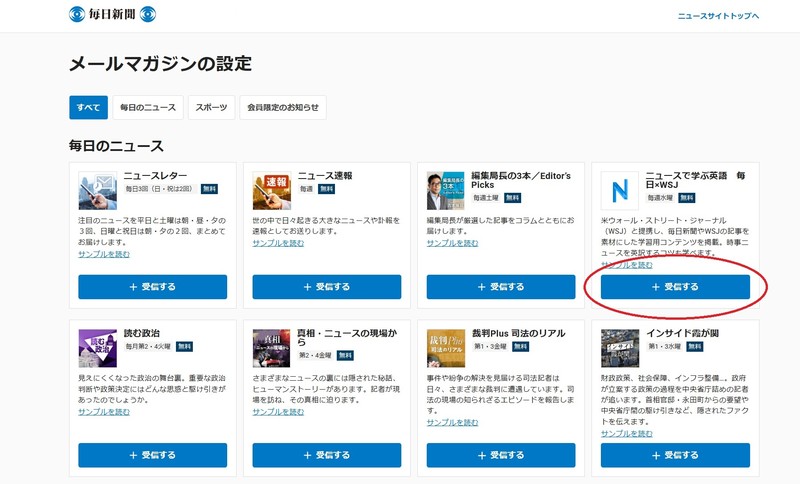Subscribe to 裁判Plus with 受信する
This screenshot has width=800, height=484.
click(501, 455)
